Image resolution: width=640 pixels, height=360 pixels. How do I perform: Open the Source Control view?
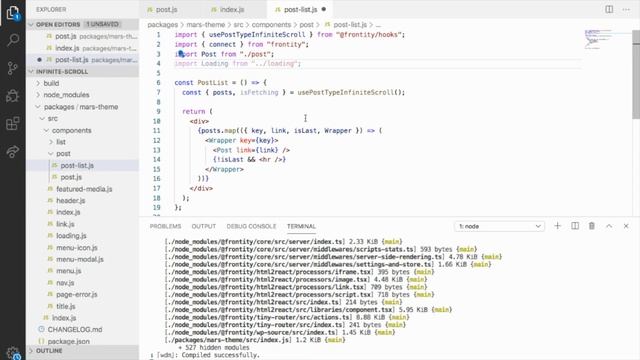click(x=13, y=68)
